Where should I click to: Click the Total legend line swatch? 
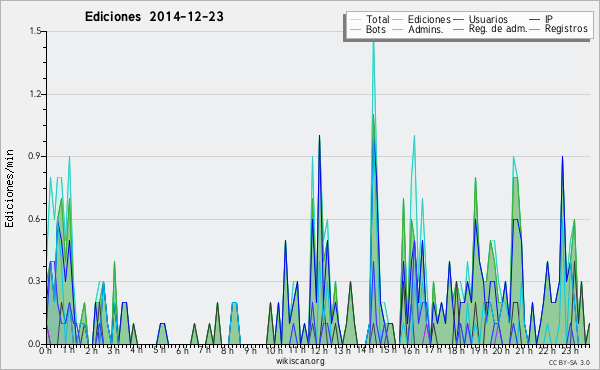(355, 20)
